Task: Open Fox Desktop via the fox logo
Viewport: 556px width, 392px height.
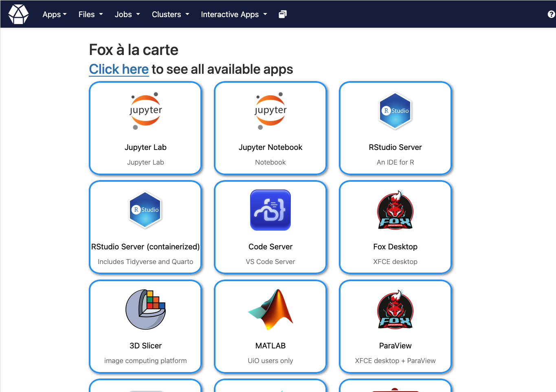Action: tap(395, 210)
